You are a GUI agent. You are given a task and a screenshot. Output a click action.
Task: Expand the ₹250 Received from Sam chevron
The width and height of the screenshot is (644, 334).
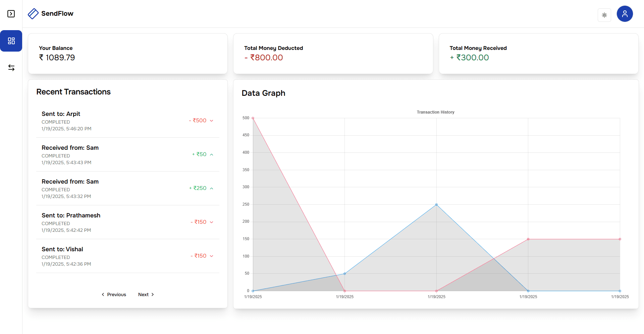tap(212, 188)
